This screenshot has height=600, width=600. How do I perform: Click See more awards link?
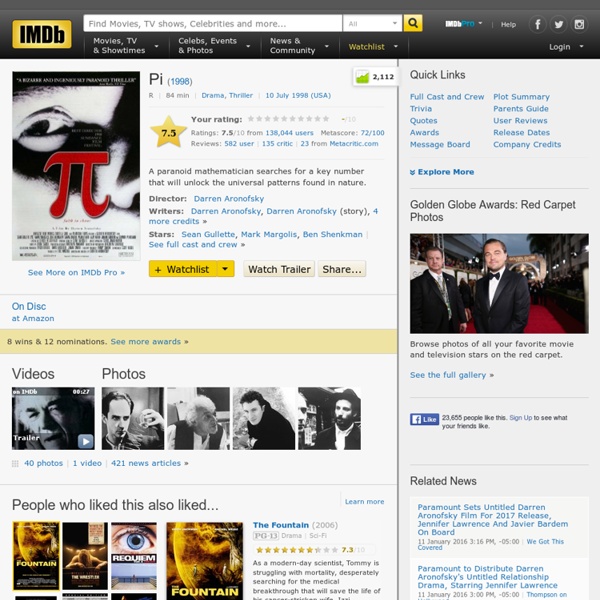[146, 341]
